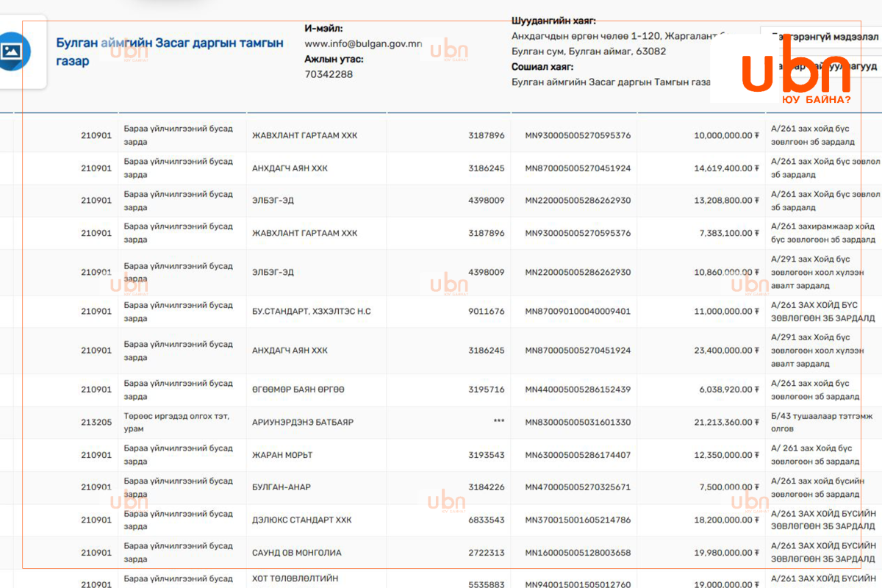Click the masked *** registration cell
The width and height of the screenshot is (882, 588).
pos(499,423)
